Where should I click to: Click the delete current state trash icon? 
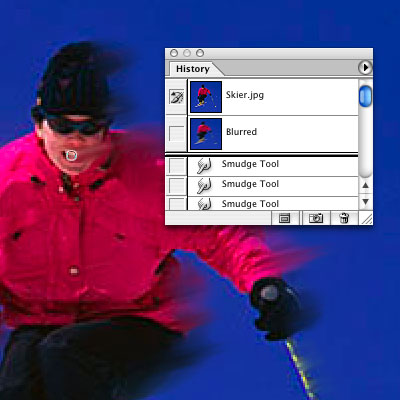coord(344,218)
